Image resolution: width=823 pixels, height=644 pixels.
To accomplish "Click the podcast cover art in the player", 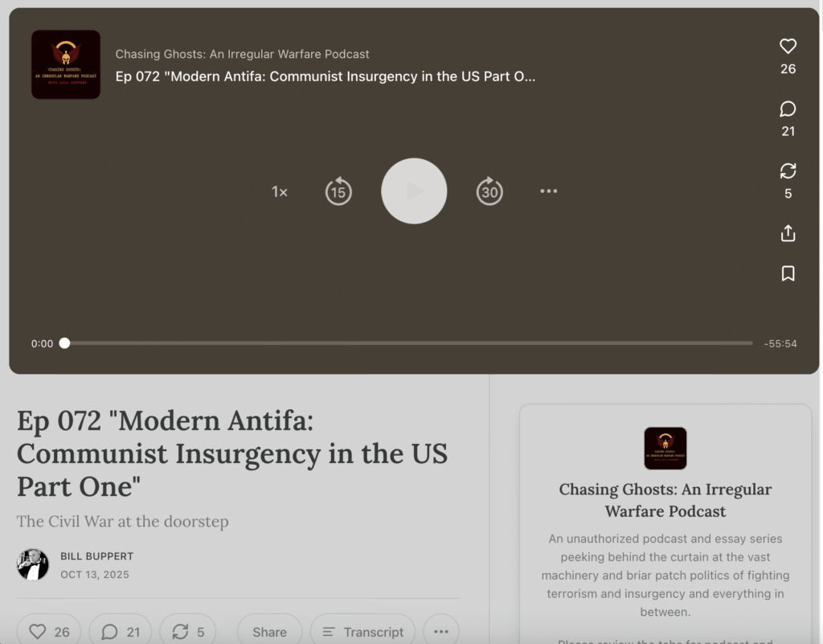I will (66, 64).
